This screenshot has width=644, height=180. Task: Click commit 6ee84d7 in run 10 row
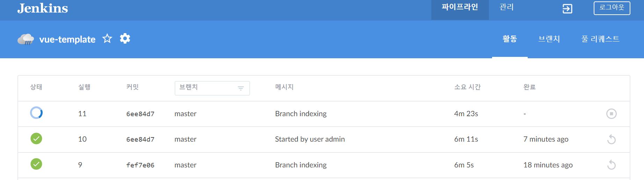(x=140, y=140)
